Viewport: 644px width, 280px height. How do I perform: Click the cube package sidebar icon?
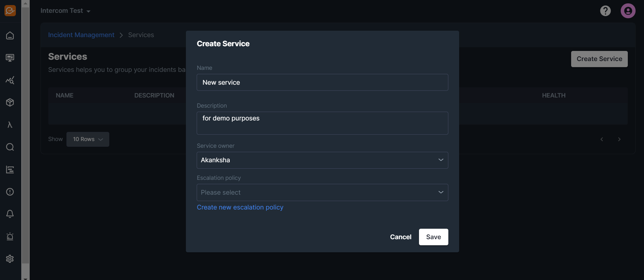pos(10,103)
